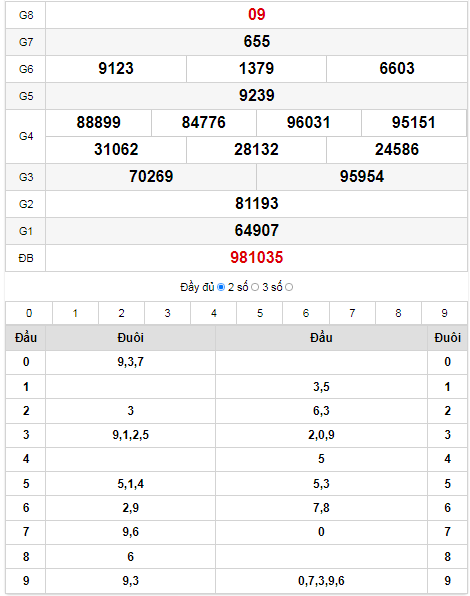Click the G7 result 655
This screenshot has height=596, width=470.
point(256,41)
